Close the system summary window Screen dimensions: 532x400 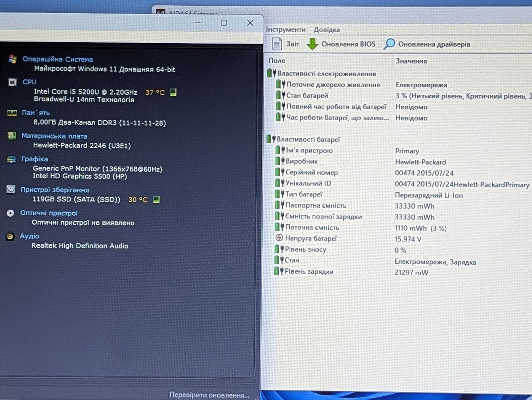pyautogui.click(x=250, y=23)
